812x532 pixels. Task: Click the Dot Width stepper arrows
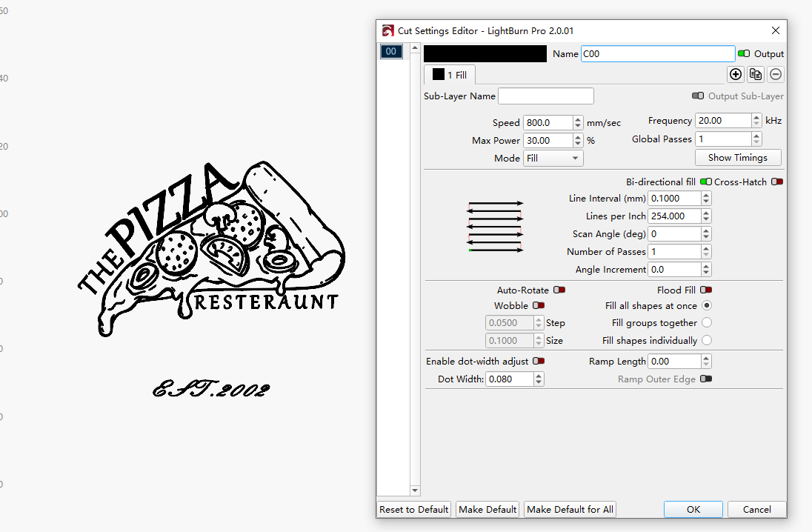(539, 379)
